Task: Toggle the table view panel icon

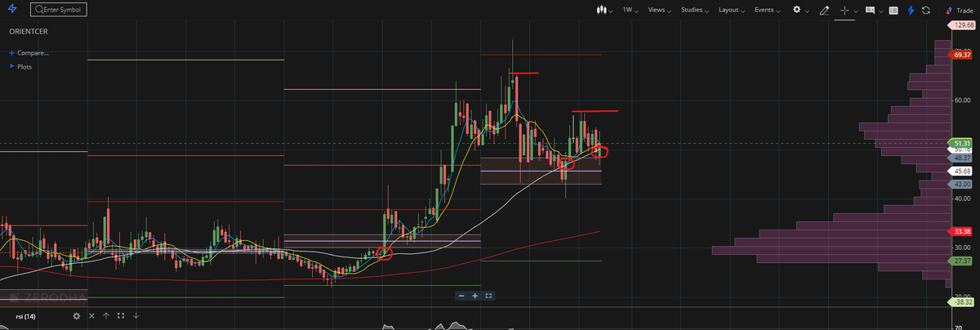Action: coord(893,10)
